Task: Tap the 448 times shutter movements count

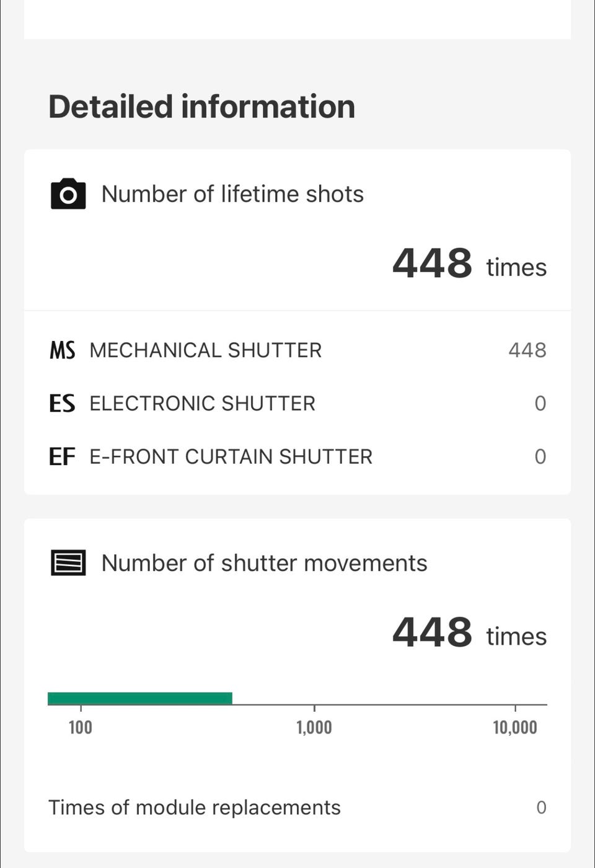Action: [x=469, y=633]
